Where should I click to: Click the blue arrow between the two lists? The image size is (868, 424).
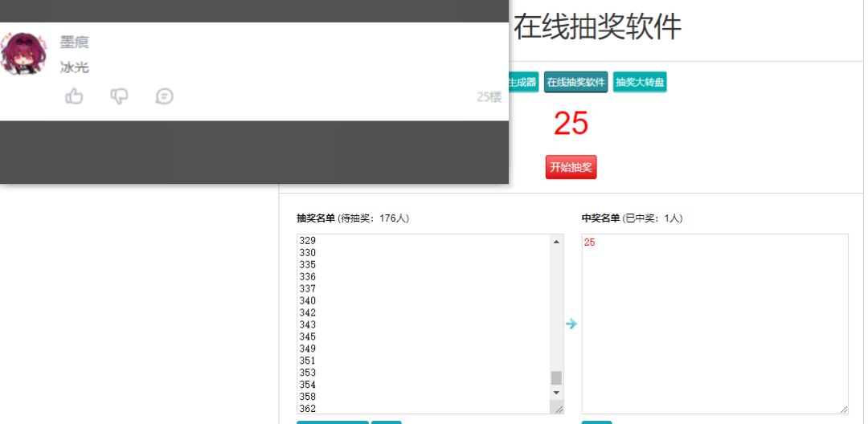point(571,324)
